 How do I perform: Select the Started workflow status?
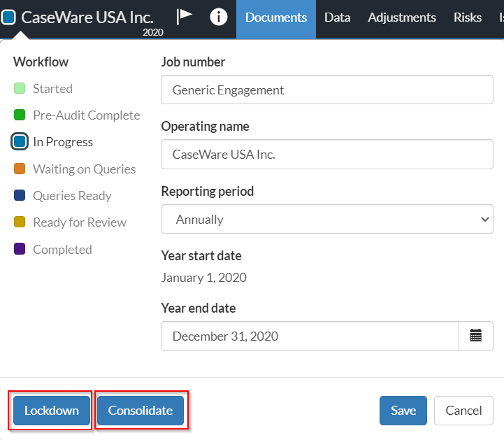tap(52, 89)
